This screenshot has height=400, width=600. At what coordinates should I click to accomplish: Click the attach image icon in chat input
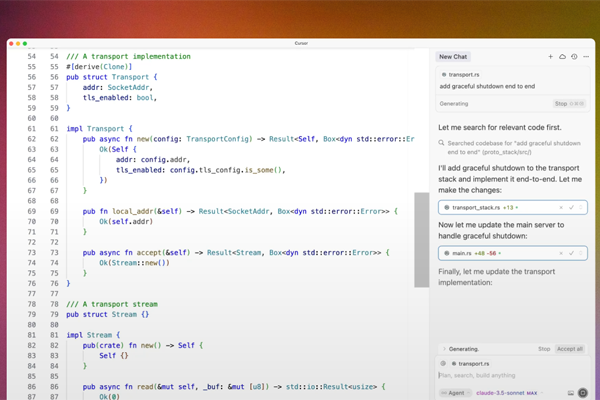coord(570,393)
